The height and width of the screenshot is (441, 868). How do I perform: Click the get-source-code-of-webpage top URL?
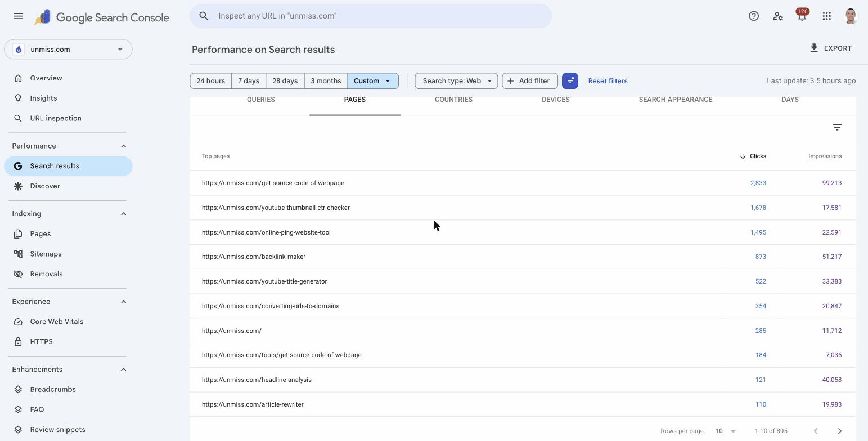click(273, 183)
